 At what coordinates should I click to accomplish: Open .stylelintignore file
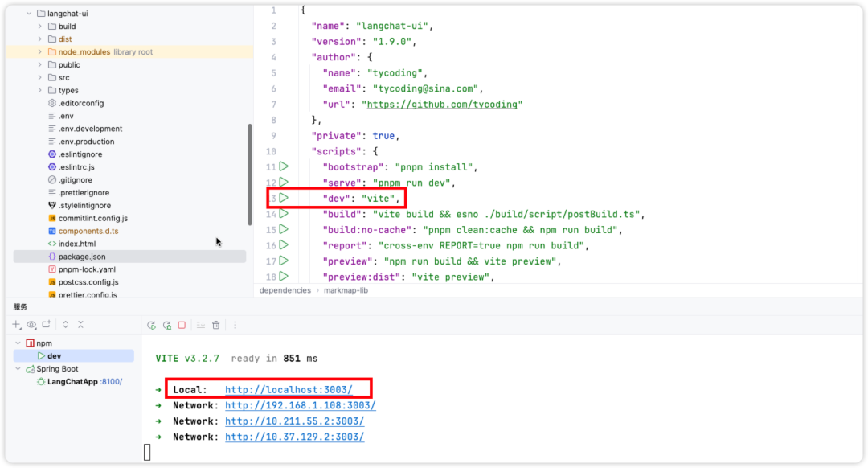click(x=84, y=206)
